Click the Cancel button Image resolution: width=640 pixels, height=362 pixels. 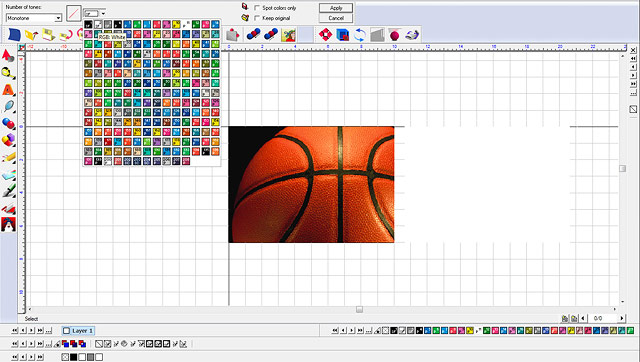coord(336,18)
